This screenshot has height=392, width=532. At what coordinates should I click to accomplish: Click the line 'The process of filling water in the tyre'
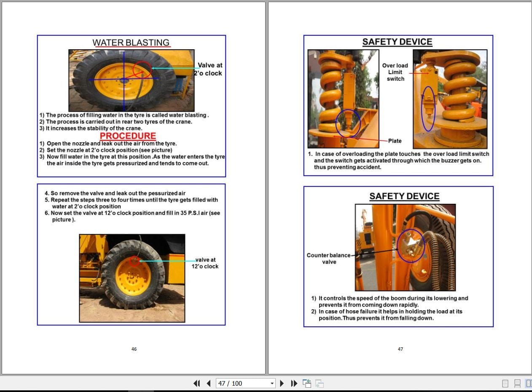[124, 115]
